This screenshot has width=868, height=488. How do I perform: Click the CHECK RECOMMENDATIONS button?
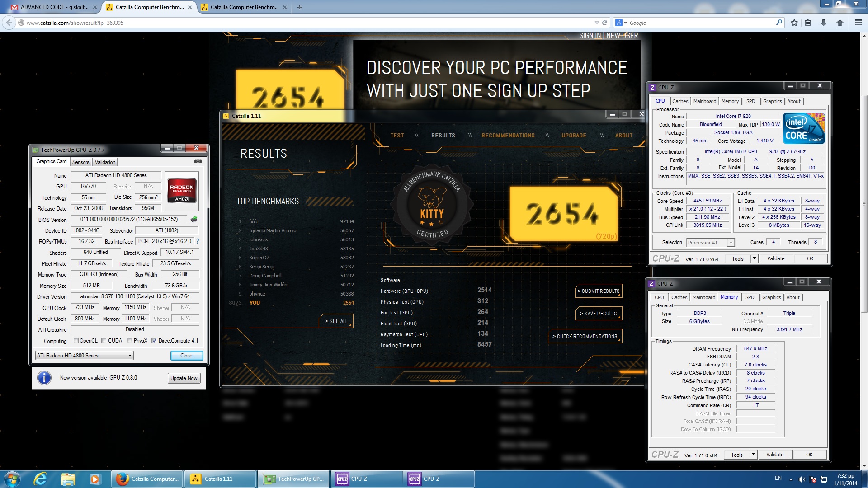click(x=585, y=336)
